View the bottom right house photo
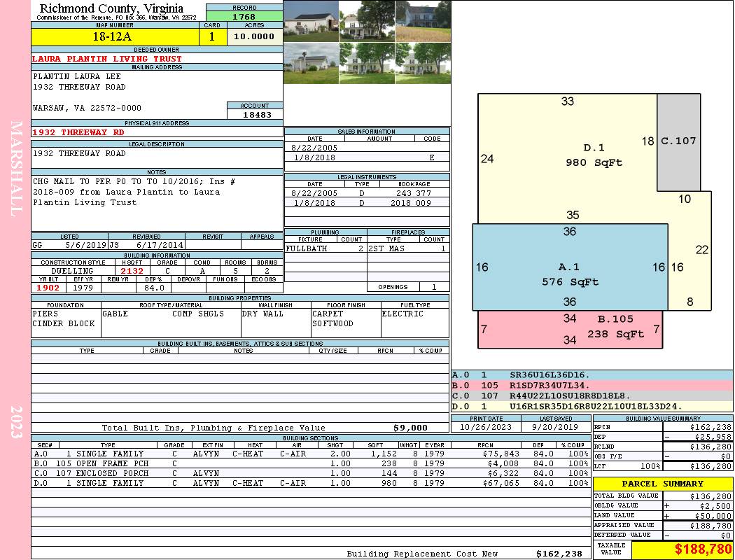The width and height of the screenshot is (735, 560). (x=423, y=63)
